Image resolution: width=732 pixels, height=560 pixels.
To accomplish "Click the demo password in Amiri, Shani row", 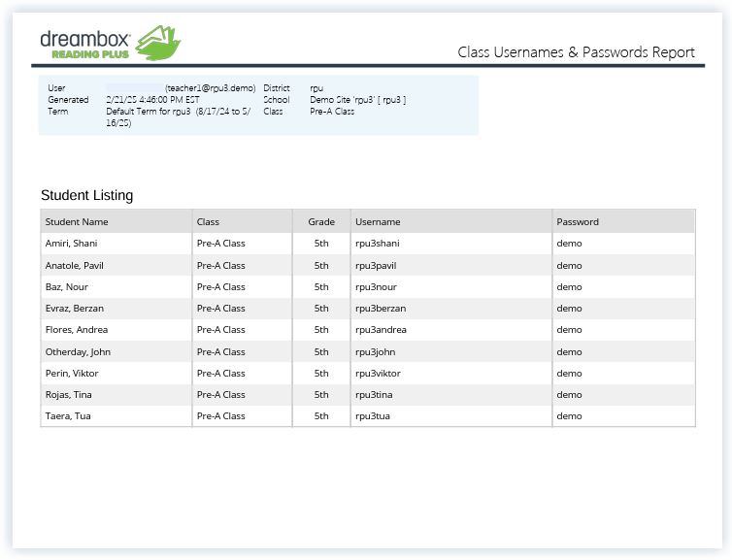I will 569,244.
